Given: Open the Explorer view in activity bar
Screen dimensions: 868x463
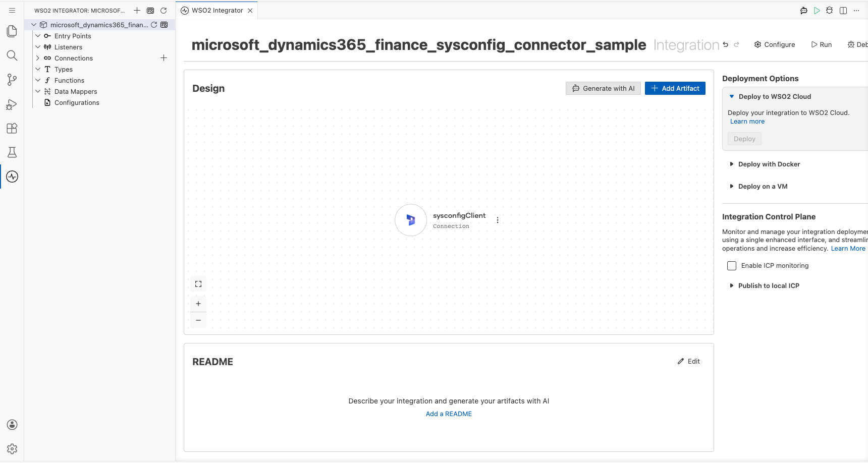Looking at the screenshot, I should 12,31.
